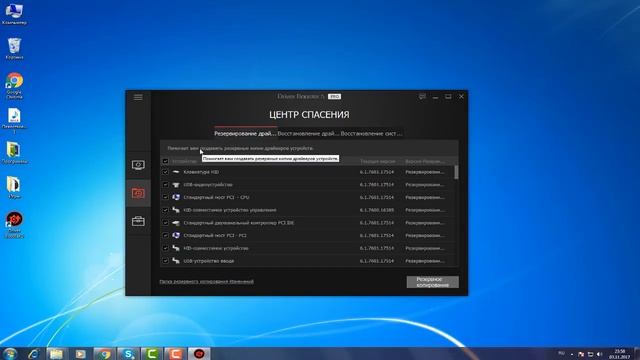Image resolution: width=640 pixels, height=360 pixels.
Task: Switch to the green Camtasia taskbar icon
Action: [151, 354]
